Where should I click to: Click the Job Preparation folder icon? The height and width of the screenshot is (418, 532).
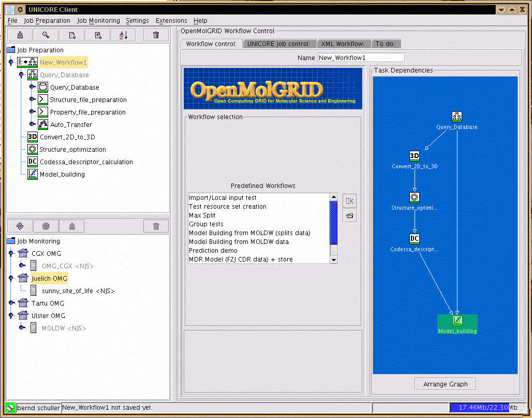point(11,50)
